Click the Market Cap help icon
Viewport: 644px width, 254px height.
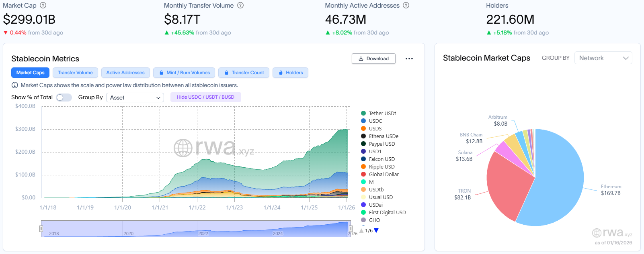[x=43, y=6]
